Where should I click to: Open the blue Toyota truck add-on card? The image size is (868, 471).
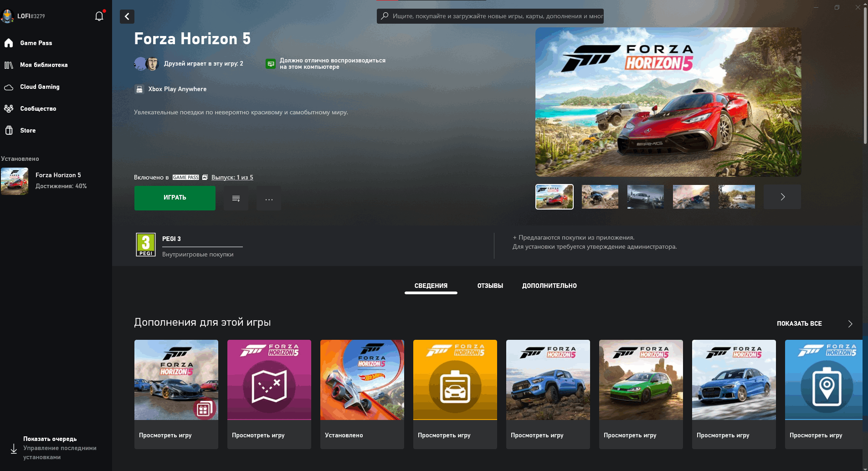click(x=548, y=394)
